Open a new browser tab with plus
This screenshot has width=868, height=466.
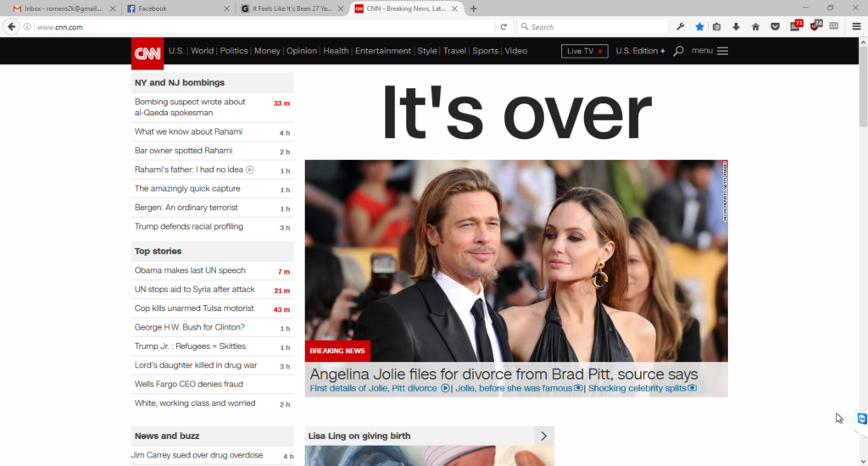pyautogui.click(x=473, y=8)
